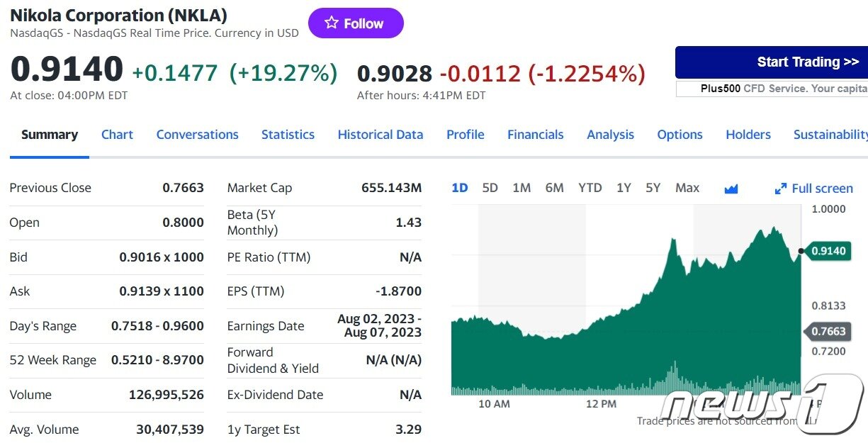Switch chart range to YTD

[590, 188]
